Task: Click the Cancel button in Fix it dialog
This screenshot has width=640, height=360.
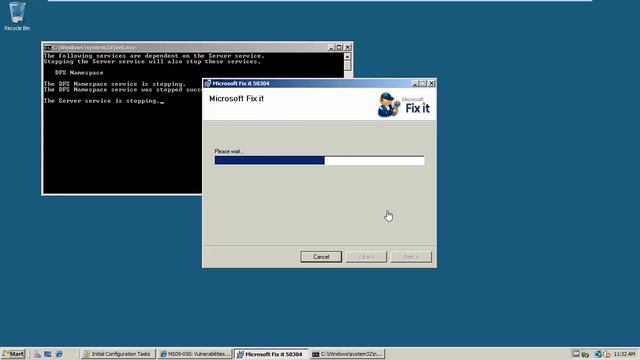Action: (321, 257)
